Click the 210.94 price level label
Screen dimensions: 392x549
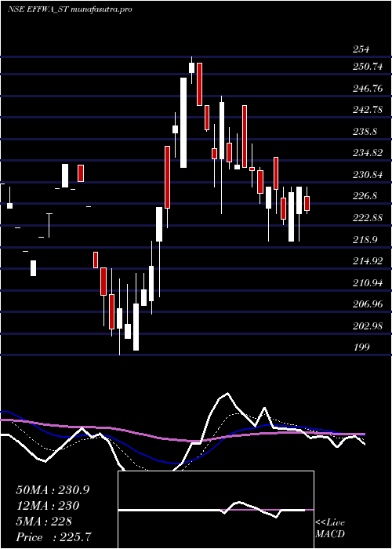(367, 282)
